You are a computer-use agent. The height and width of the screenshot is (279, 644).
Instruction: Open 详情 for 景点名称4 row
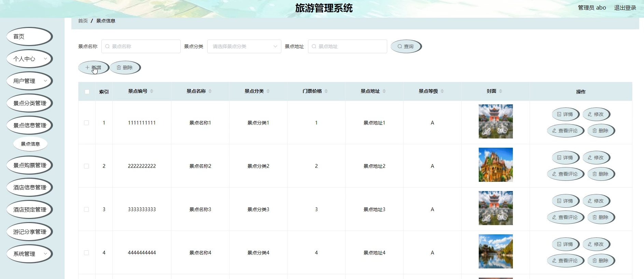tap(565, 244)
